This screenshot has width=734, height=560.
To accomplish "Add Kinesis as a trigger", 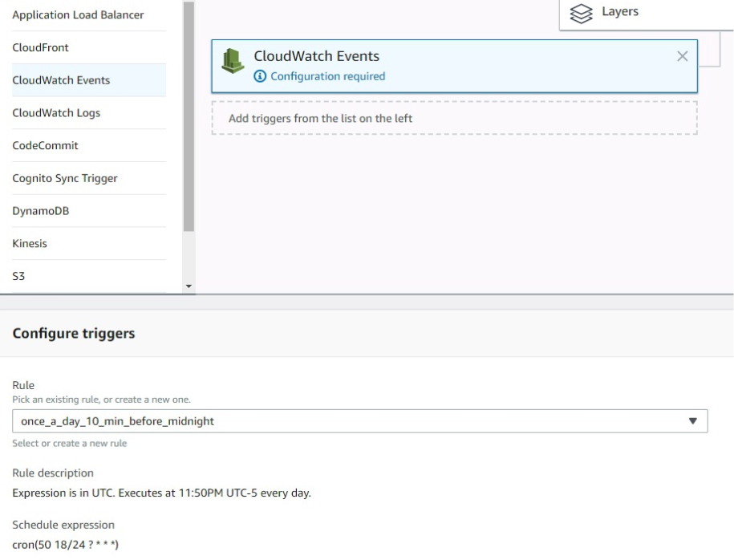I will 89,243.
